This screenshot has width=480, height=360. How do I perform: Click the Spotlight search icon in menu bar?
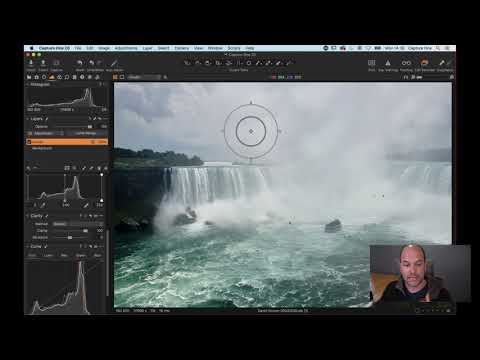pos(438,48)
